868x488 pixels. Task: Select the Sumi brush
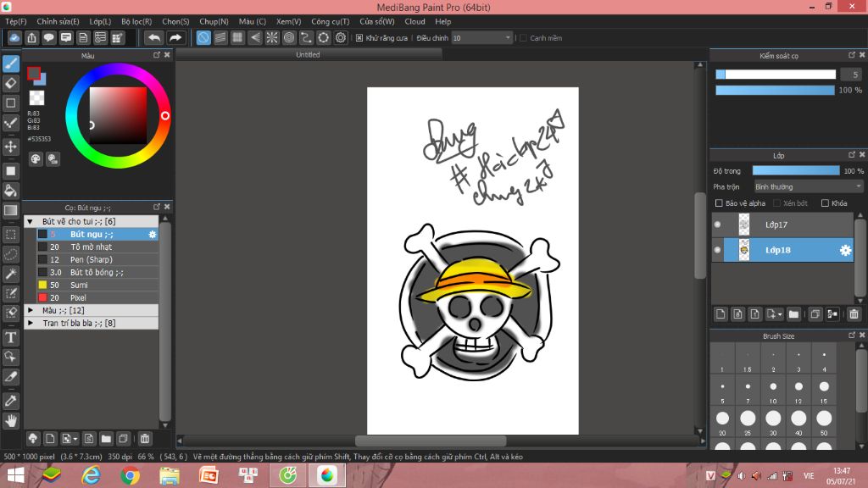click(97, 285)
